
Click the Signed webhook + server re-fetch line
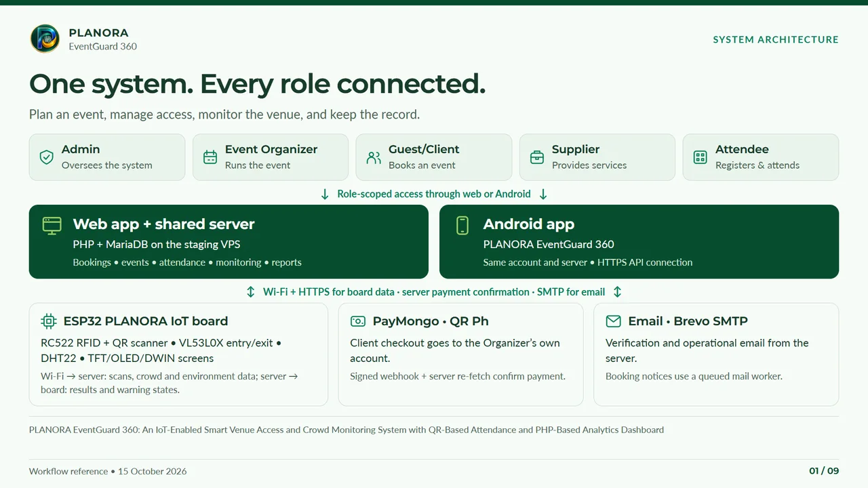[458, 376]
